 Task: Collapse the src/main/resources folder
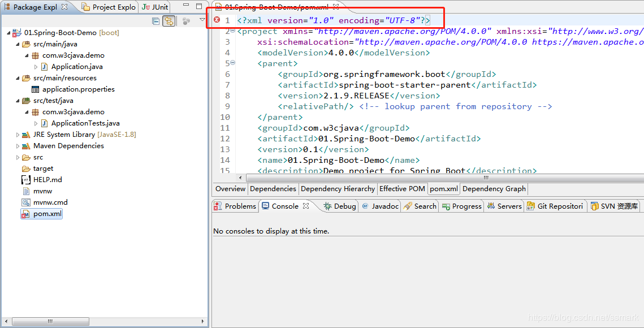coord(18,78)
